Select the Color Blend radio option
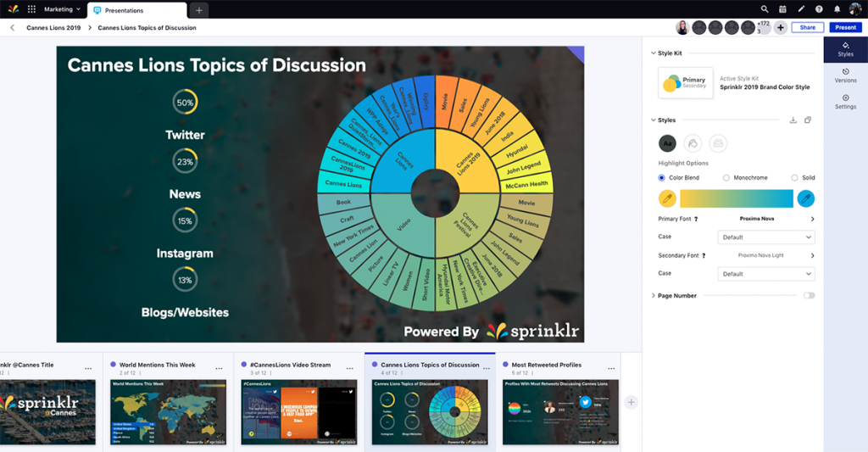Image resolution: width=868 pixels, height=452 pixels. click(x=661, y=178)
